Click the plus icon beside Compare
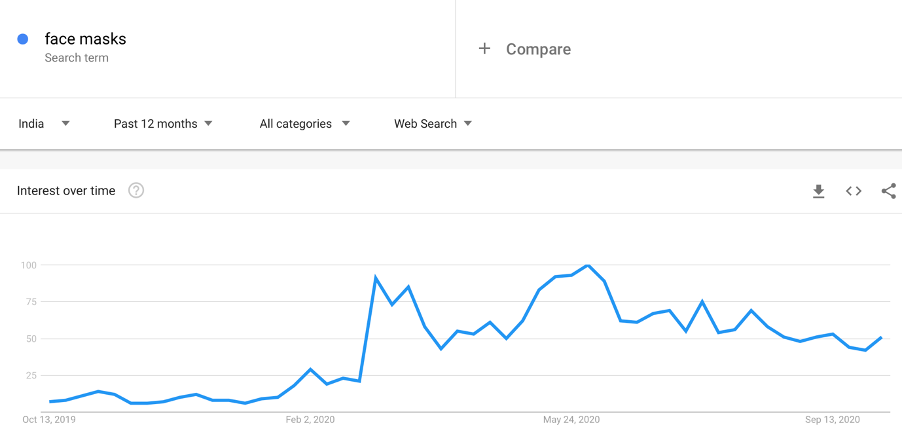The width and height of the screenshot is (902, 440). [x=484, y=49]
